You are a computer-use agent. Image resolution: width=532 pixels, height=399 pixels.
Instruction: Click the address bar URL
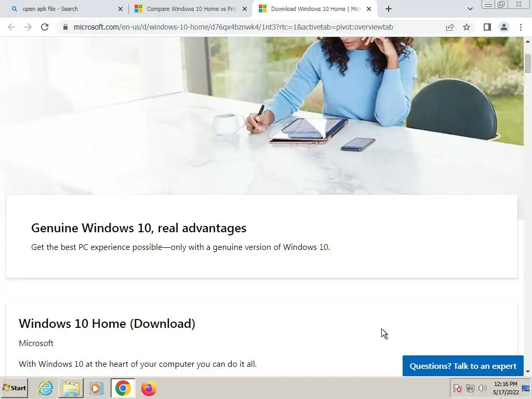point(233,27)
